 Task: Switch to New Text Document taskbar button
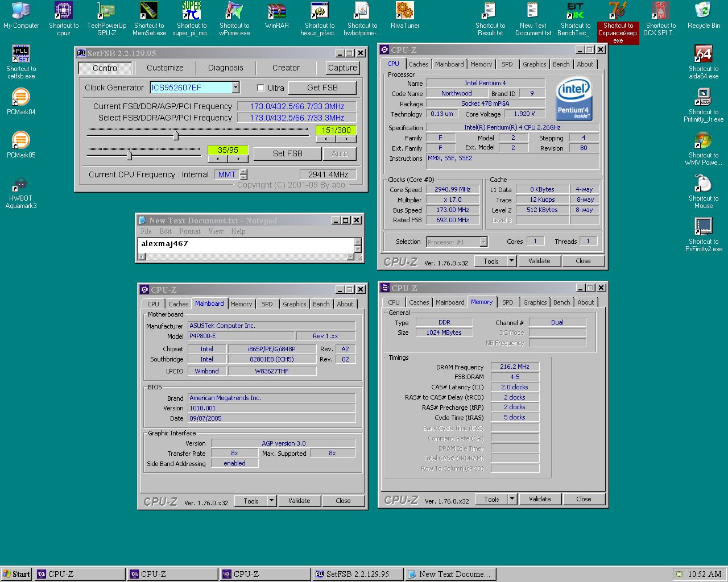(x=450, y=574)
